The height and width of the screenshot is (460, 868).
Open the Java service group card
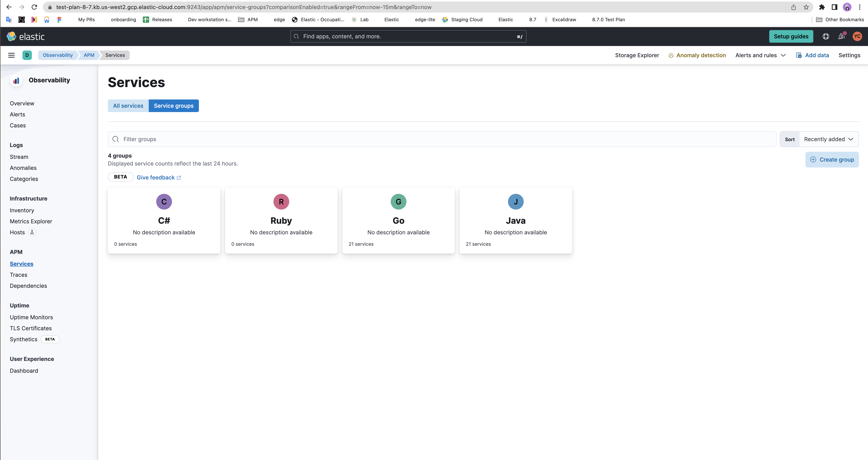[x=515, y=221]
